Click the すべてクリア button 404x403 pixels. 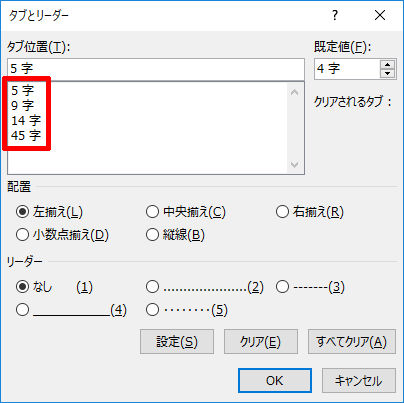point(352,342)
